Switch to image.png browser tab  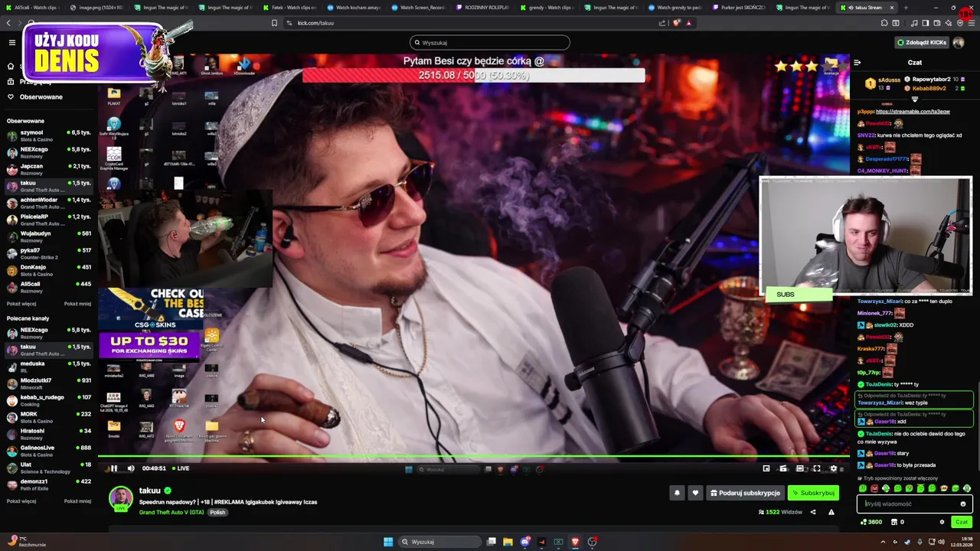click(98, 8)
